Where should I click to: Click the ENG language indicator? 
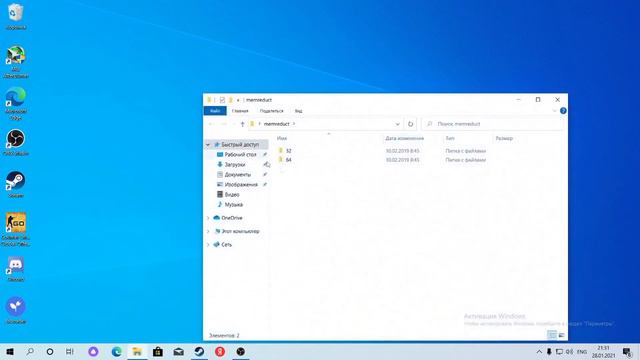coord(582,351)
